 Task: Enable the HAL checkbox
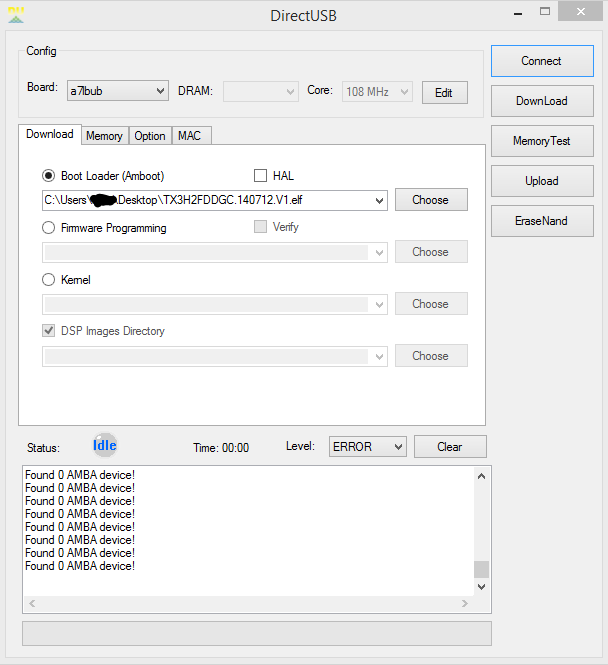coord(261,176)
